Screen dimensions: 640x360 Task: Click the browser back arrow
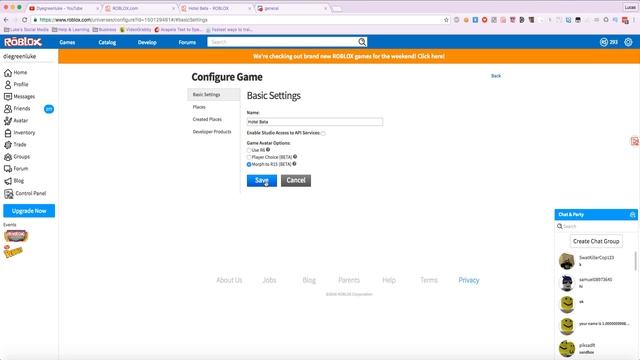[x=6, y=20]
